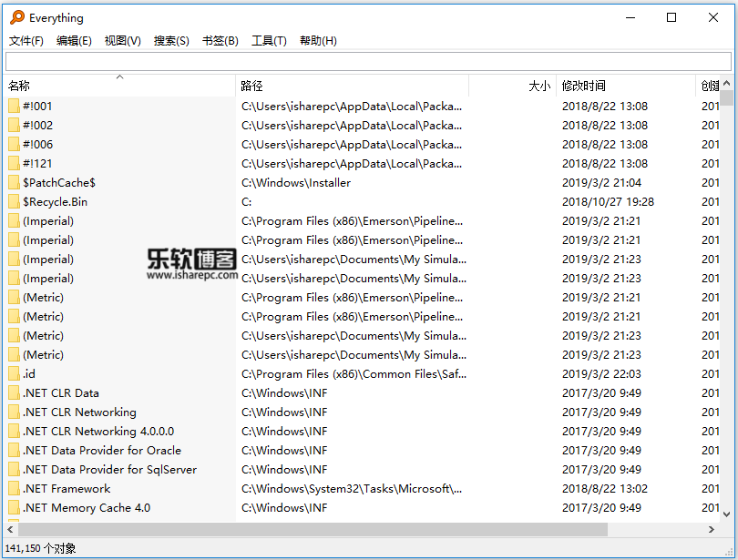Select folder icon of #!001
The width and height of the screenshot is (738, 560).
coord(14,107)
